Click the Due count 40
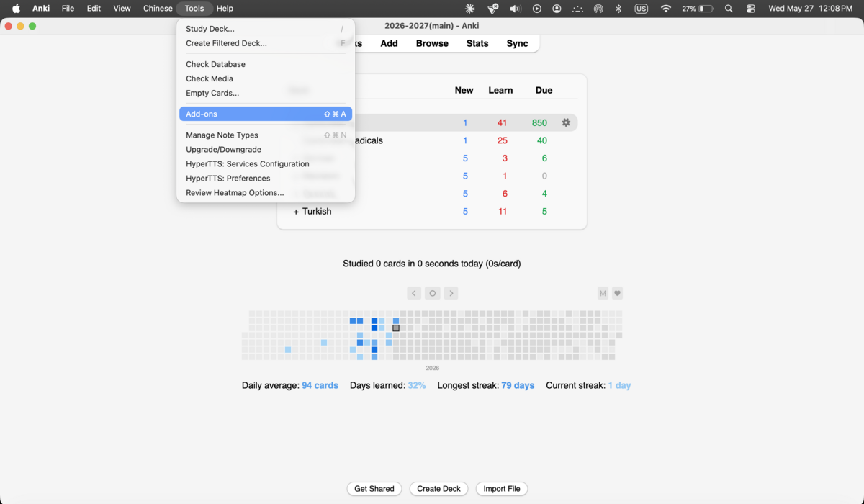The image size is (864, 504). point(542,140)
